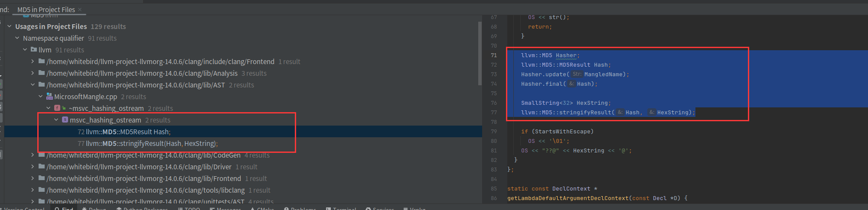Open the Find tool window tab
868x210 pixels.
pos(64,208)
